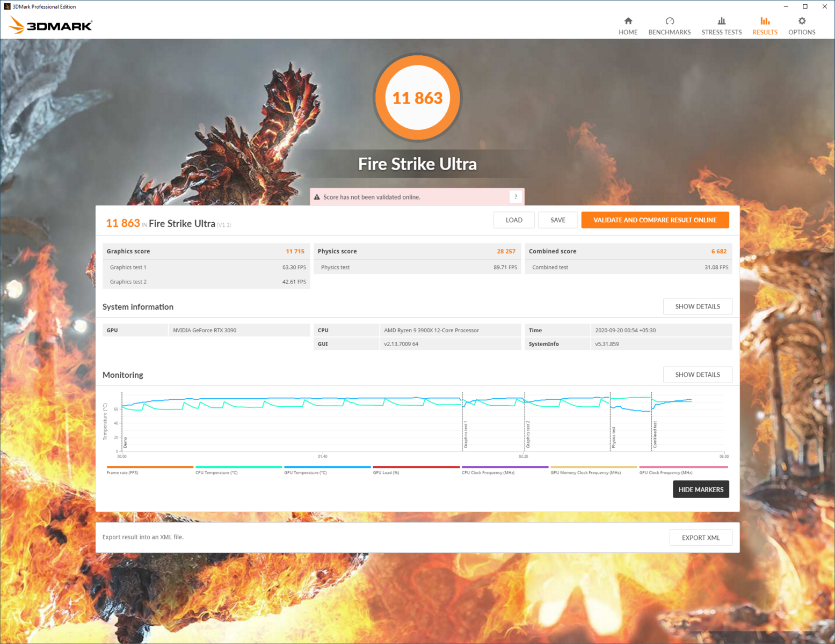Viewport: 835px width, 644px height.
Task: Click the Fire Strike Ultra banner title
Action: (417, 164)
